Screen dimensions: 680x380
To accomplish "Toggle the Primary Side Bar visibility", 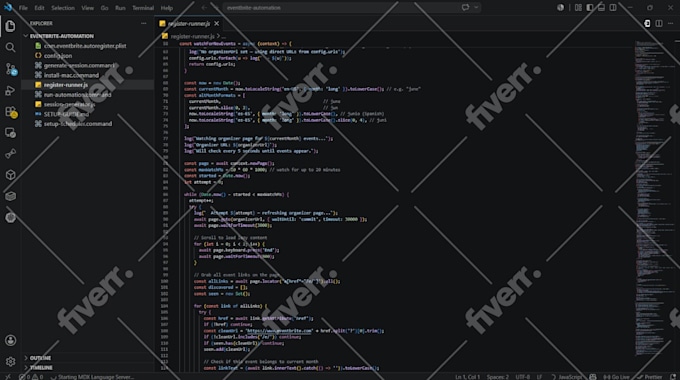I will 590,7.
